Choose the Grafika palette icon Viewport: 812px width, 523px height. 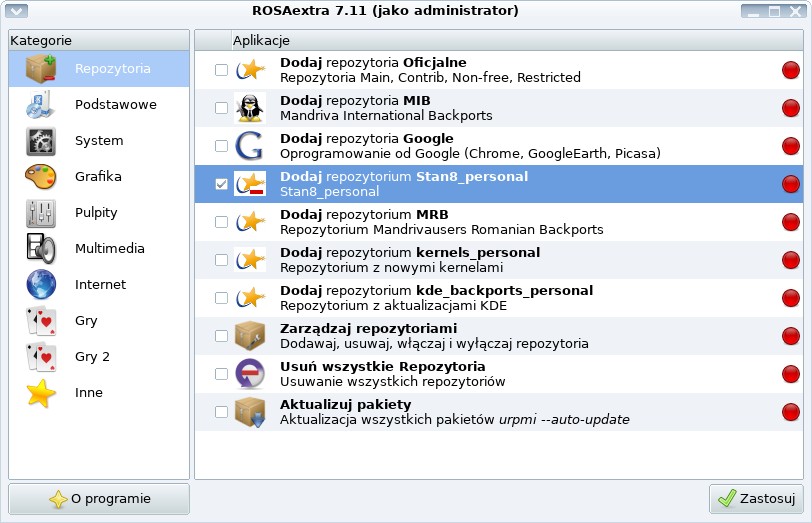(x=41, y=177)
